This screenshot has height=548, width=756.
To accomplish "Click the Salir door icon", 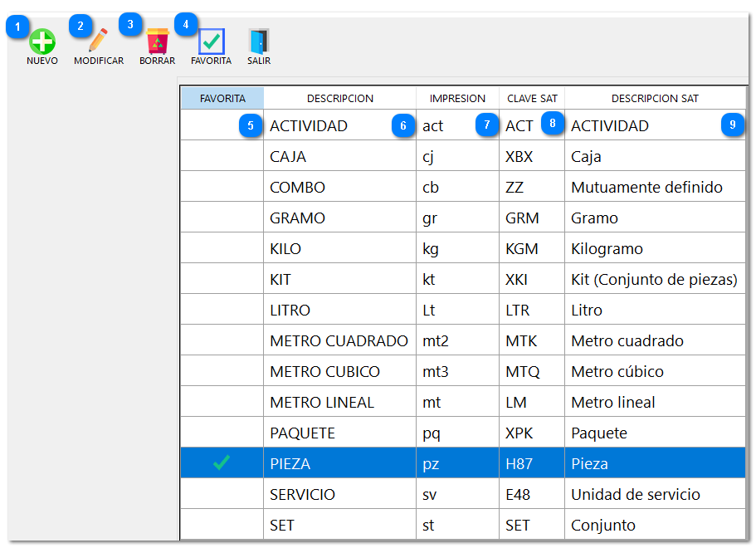I will [259, 42].
